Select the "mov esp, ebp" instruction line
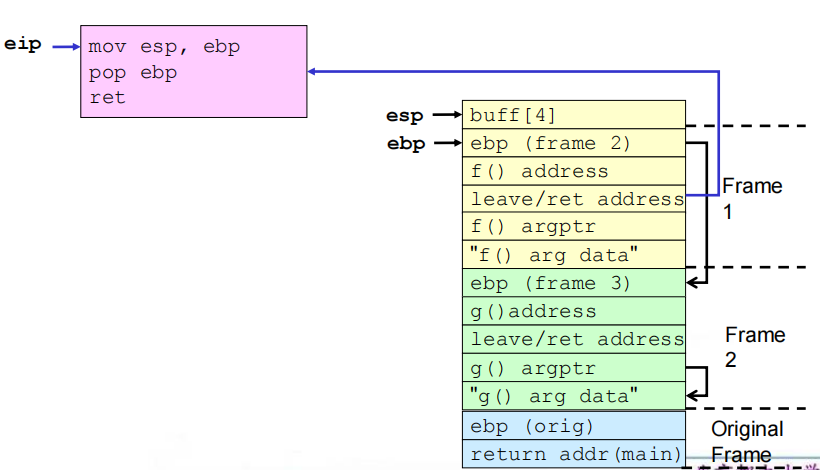The height and width of the screenshot is (470, 820). [164, 46]
